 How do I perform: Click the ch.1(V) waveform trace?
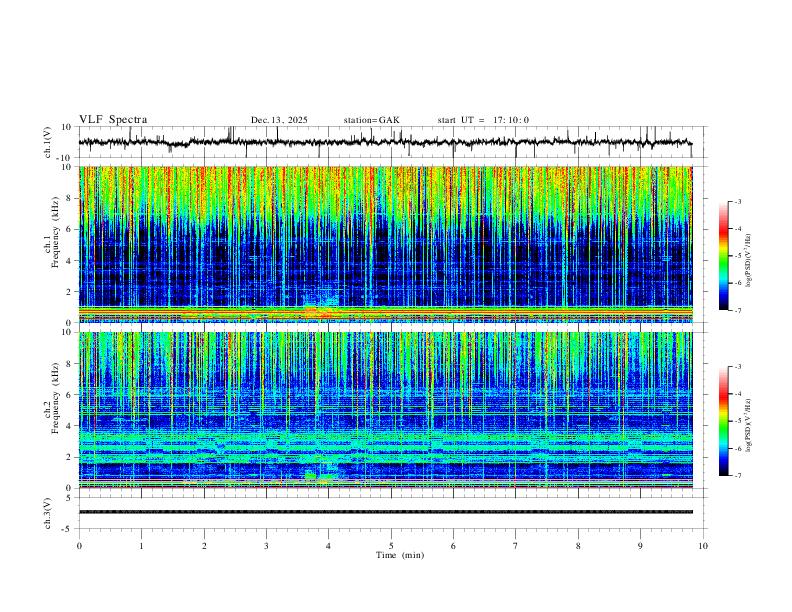tap(385, 142)
